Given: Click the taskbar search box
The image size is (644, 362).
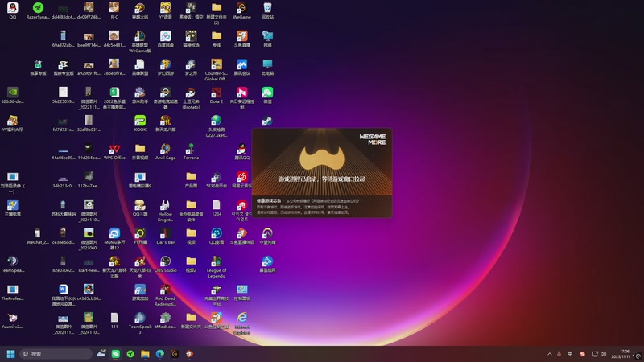Looking at the screenshot, I should pos(56,354).
